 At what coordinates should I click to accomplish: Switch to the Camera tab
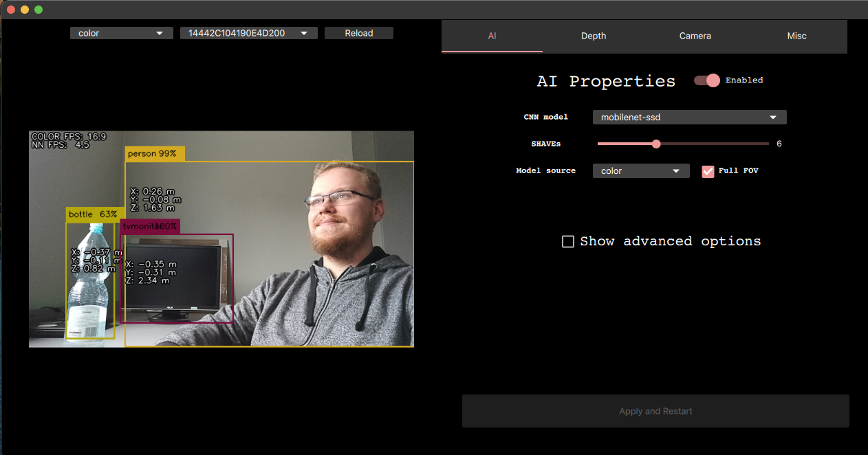pos(695,36)
